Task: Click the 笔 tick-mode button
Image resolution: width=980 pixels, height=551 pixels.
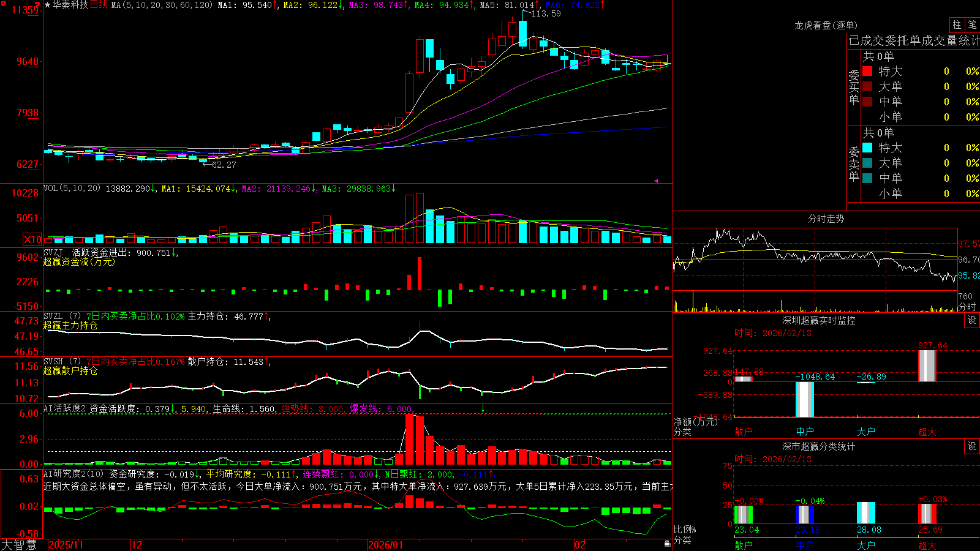Action: (x=972, y=24)
